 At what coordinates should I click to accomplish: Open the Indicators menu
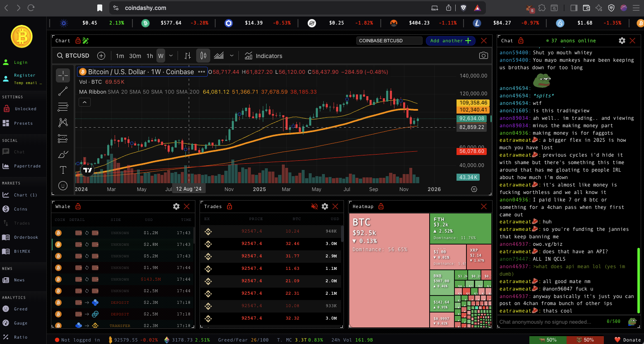coord(263,56)
